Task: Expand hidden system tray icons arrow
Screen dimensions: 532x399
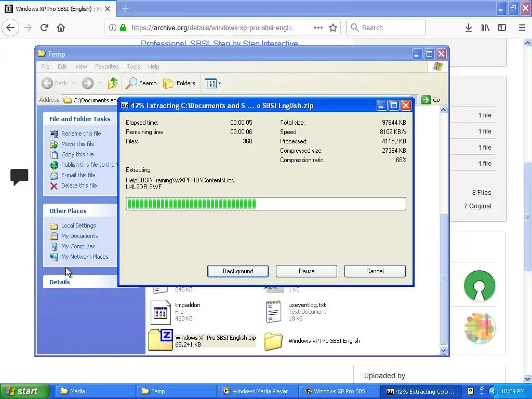Action: pyautogui.click(x=494, y=391)
